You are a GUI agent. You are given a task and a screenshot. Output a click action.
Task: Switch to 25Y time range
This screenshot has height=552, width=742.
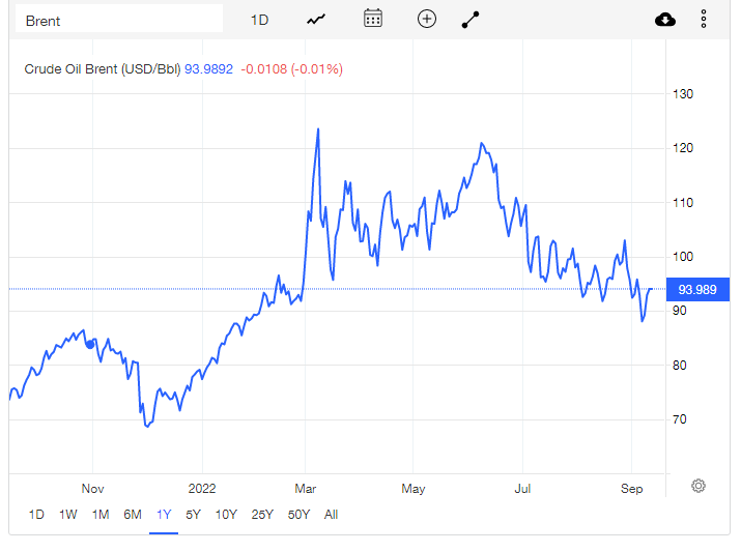[x=262, y=515]
